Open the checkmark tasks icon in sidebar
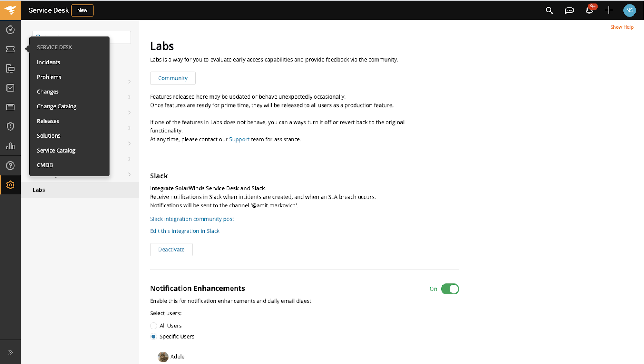The width and height of the screenshot is (644, 364). point(10,88)
